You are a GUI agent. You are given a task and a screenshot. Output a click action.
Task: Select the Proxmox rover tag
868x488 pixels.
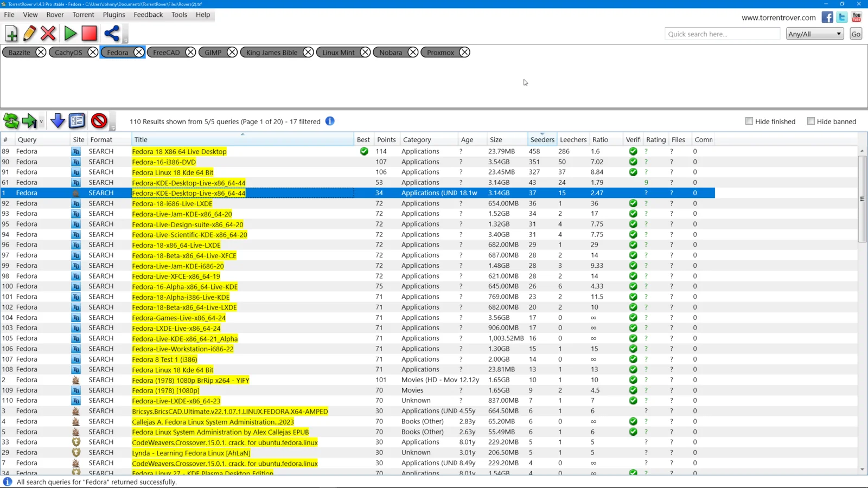pos(440,53)
